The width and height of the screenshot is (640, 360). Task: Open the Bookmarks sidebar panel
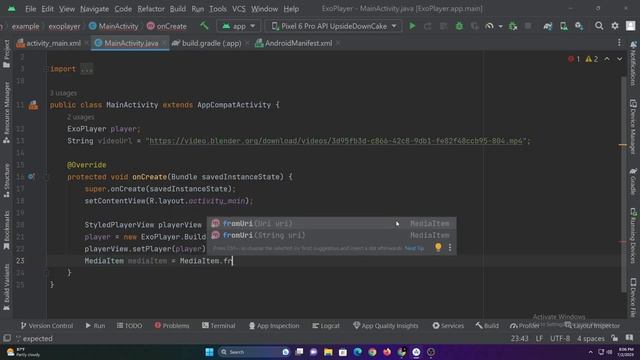pos(6,231)
